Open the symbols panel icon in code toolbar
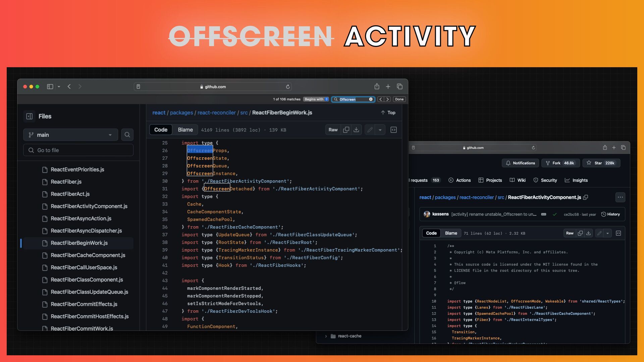The height and width of the screenshot is (362, 644). (x=393, y=130)
